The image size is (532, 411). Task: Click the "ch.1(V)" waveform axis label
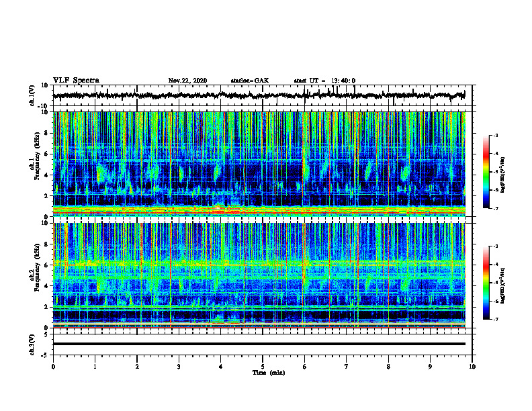32,95
